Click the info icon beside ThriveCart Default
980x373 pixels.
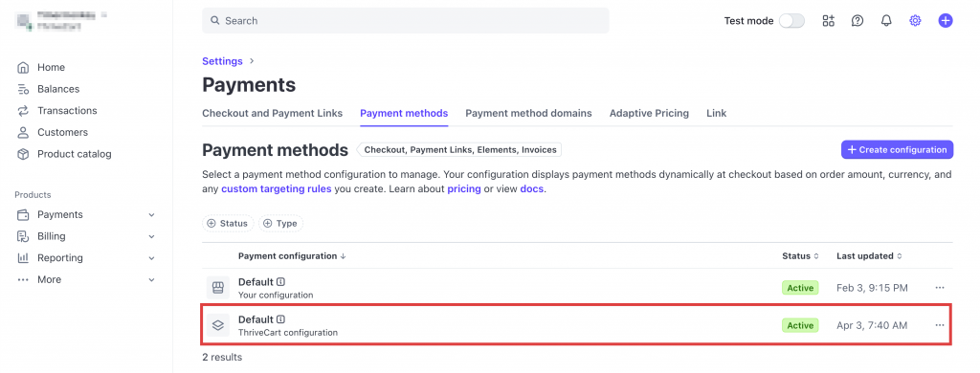(280, 319)
